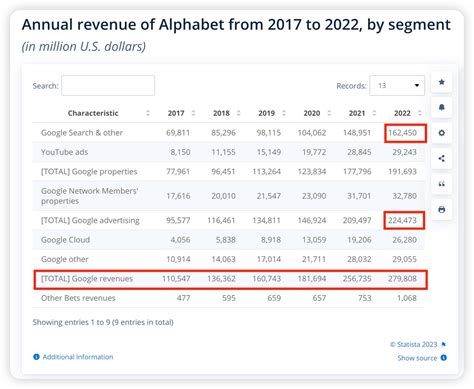Open the Records dropdown showing 13
474x389 pixels.
(x=397, y=86)
